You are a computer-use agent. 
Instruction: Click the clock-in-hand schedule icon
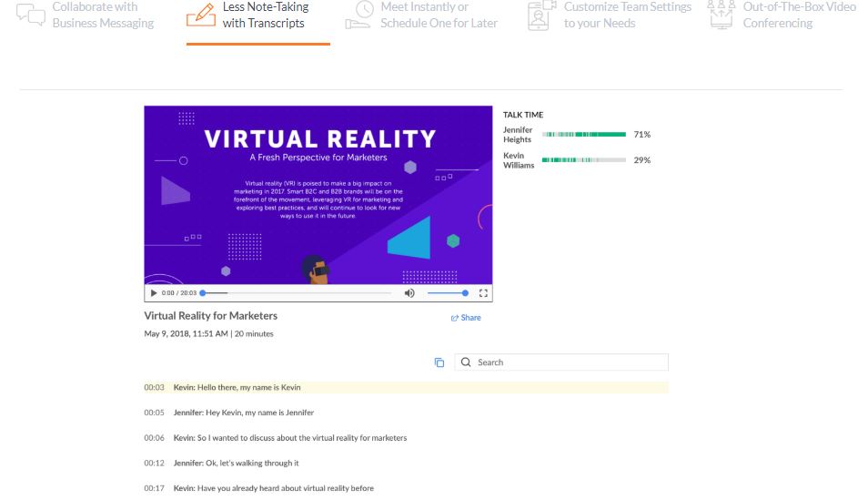[358, 15]
